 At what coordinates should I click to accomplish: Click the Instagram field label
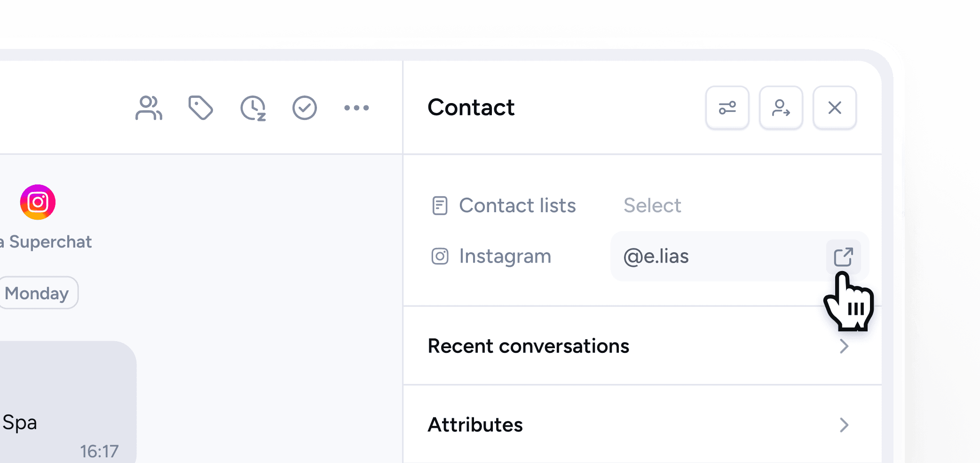tap(505, 256)
